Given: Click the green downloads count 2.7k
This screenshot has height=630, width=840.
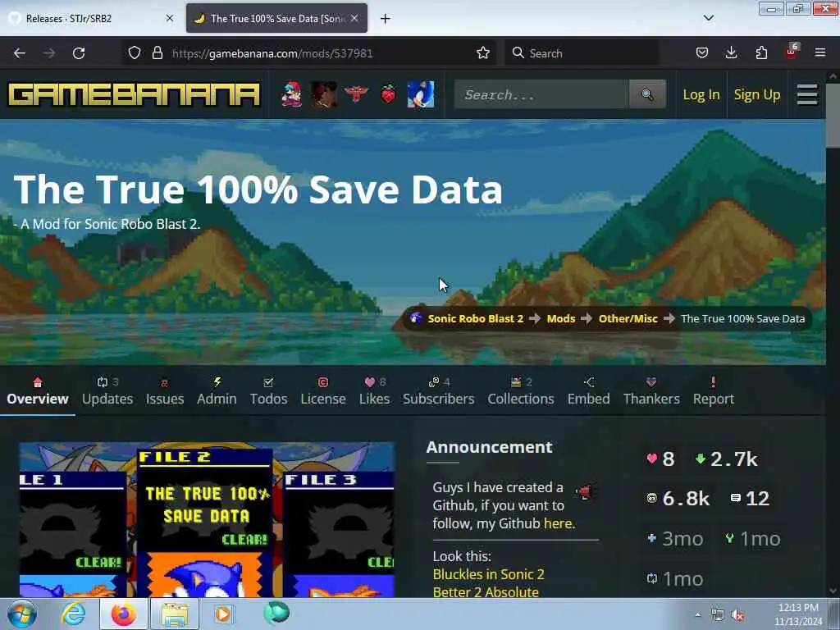Looking at the screenshot, I should 727,459.
